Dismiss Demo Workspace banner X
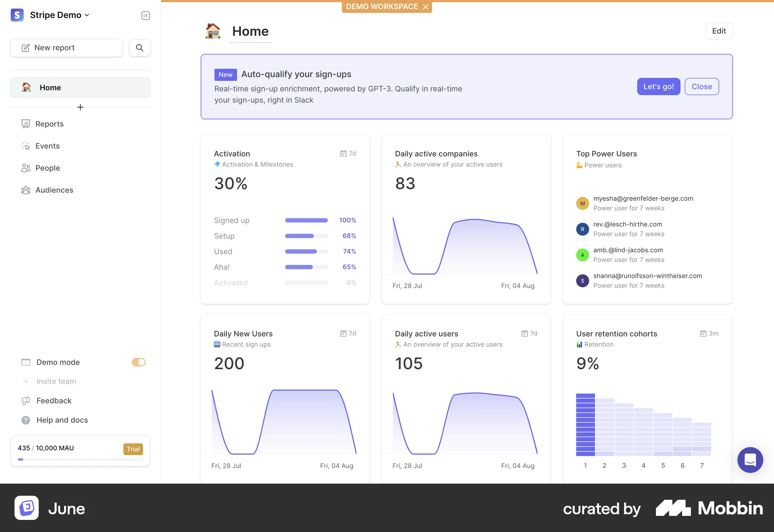This screenshot has width=774, height=532. (x=426, y=7)
